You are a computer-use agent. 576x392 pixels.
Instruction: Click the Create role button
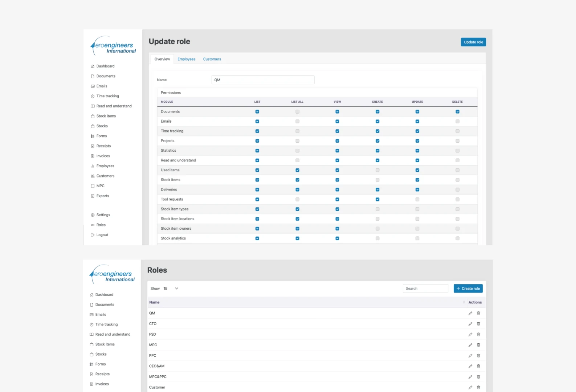click(x=468, y=289)
